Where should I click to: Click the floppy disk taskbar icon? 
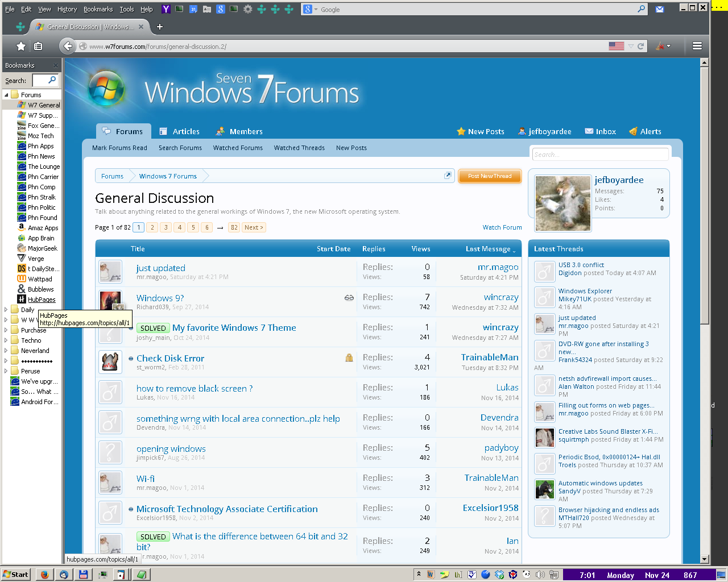83,575
